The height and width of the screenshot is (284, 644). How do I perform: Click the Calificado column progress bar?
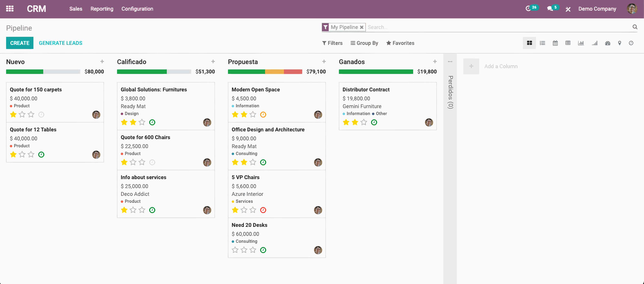click(154, 72)
